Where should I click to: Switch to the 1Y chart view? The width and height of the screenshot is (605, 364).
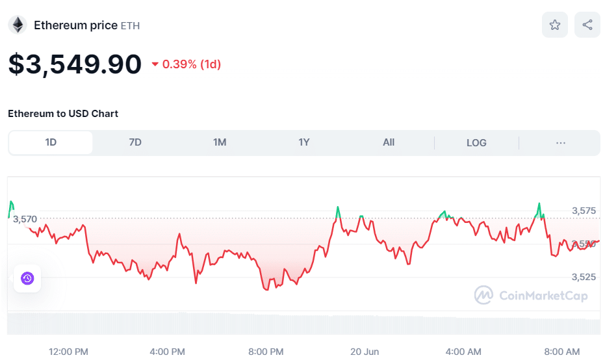[303, 142]
